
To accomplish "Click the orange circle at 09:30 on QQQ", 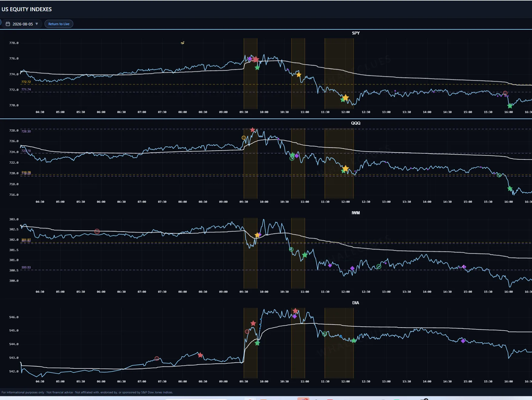I will (x=244, y=138).
